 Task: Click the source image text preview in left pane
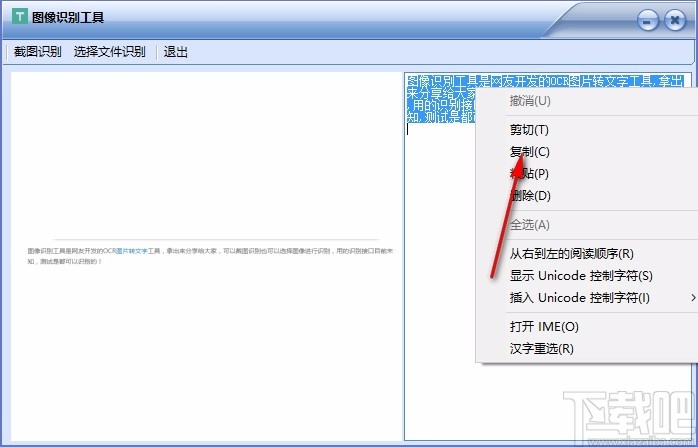click(210, 256)
